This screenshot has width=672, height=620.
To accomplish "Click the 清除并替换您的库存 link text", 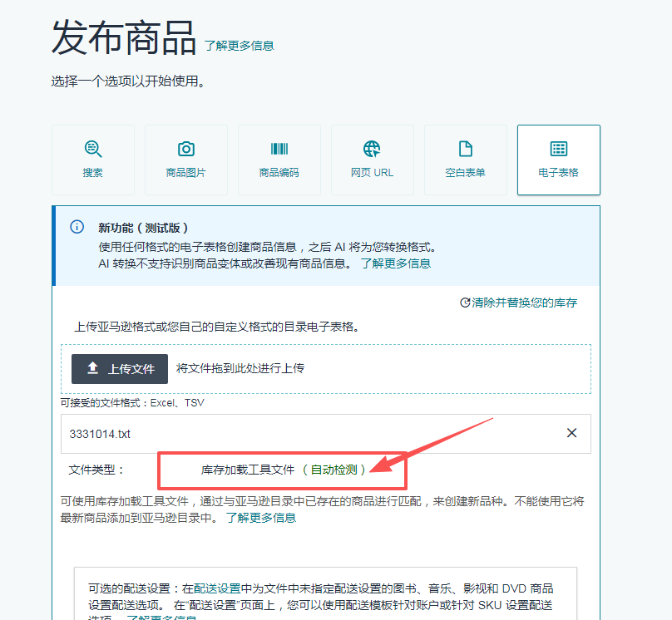I will tap(524, 303).
